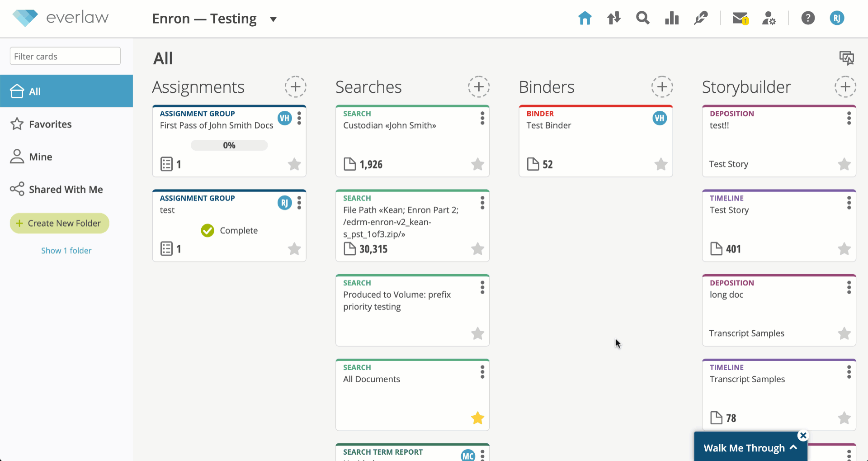
Task: Click the 401 document count on Test Story
Action: (726, 249)
